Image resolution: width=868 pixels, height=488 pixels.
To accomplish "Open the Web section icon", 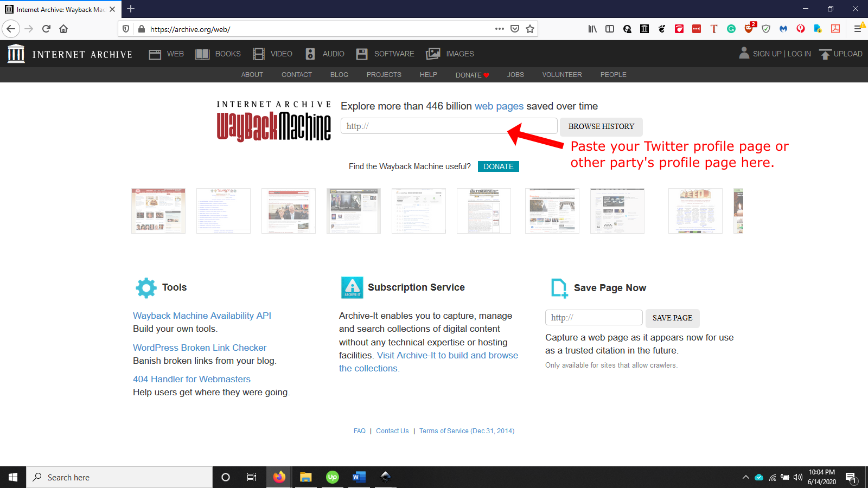I will coord(155,54).
